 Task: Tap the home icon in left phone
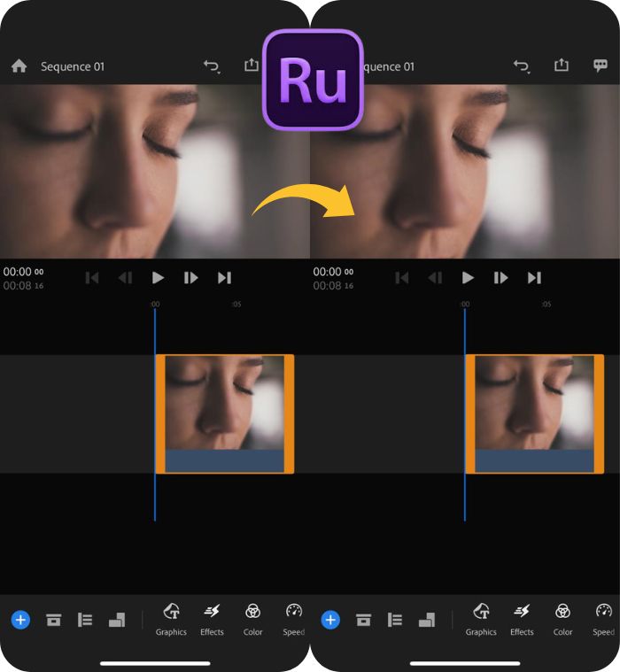coord(19,66)
